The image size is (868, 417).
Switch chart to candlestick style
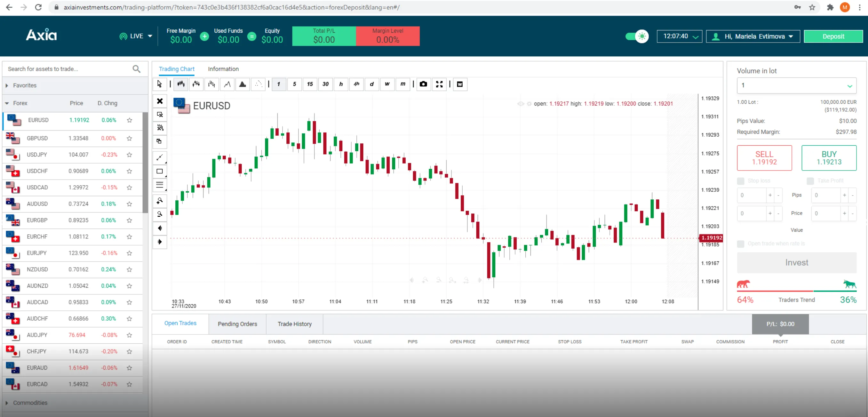(181, 84)
